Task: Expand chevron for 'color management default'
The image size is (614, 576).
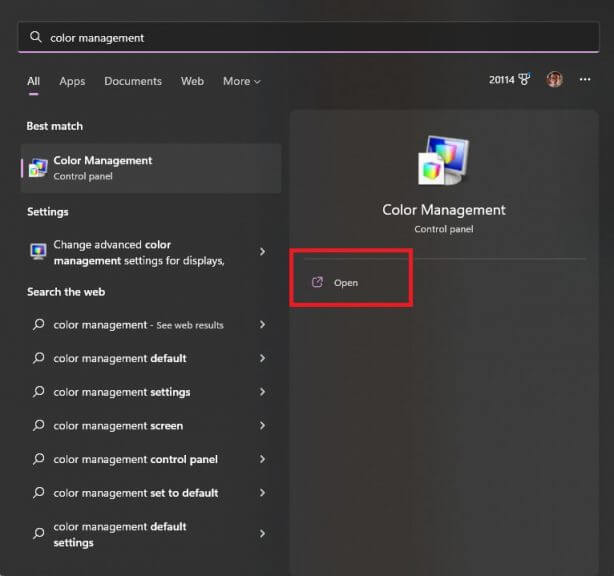Action: click(x=262, y=358)
